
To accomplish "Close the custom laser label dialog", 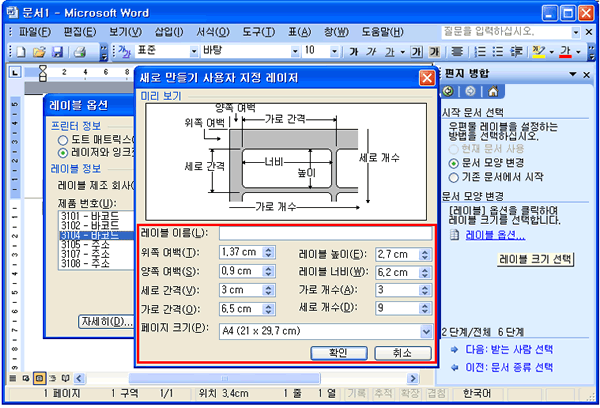I will pyautogui.click(x=427, y=78).
